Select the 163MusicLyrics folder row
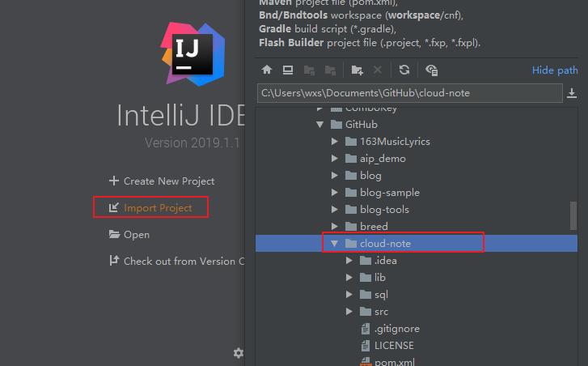588x366 pixels. coord(417,142)
